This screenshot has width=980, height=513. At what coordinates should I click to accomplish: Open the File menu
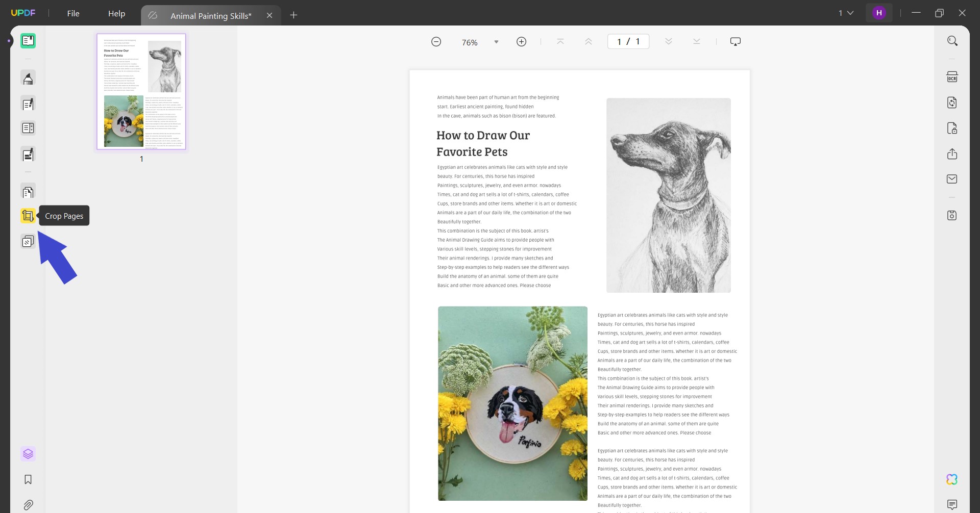[x=73, y=14]
